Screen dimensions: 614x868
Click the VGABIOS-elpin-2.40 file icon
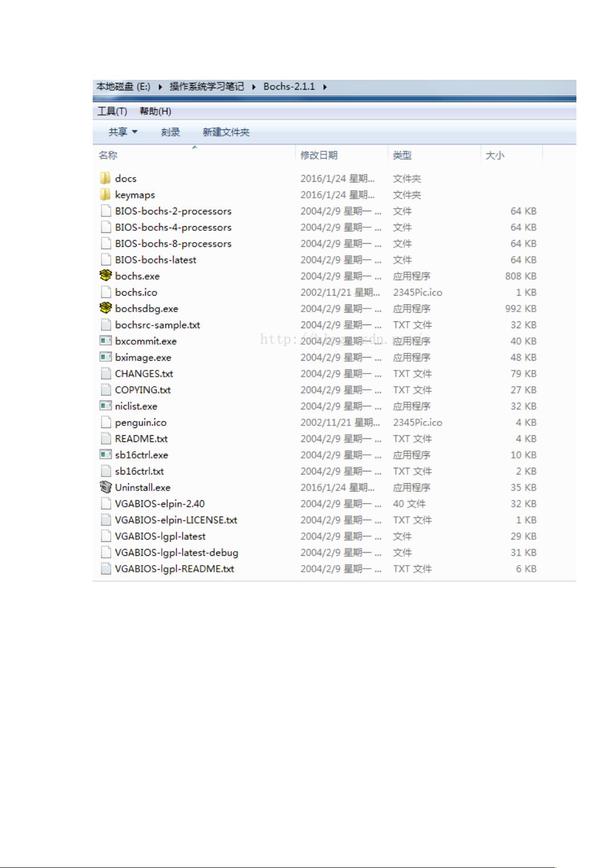click(x=106, y=503)
